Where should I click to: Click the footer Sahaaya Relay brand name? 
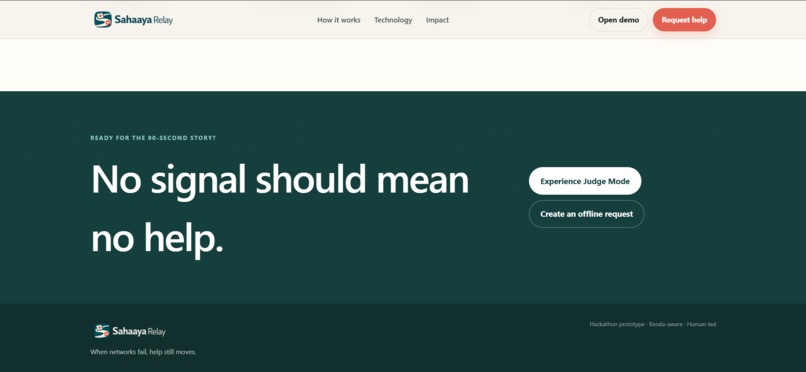[x=139, y=331]
